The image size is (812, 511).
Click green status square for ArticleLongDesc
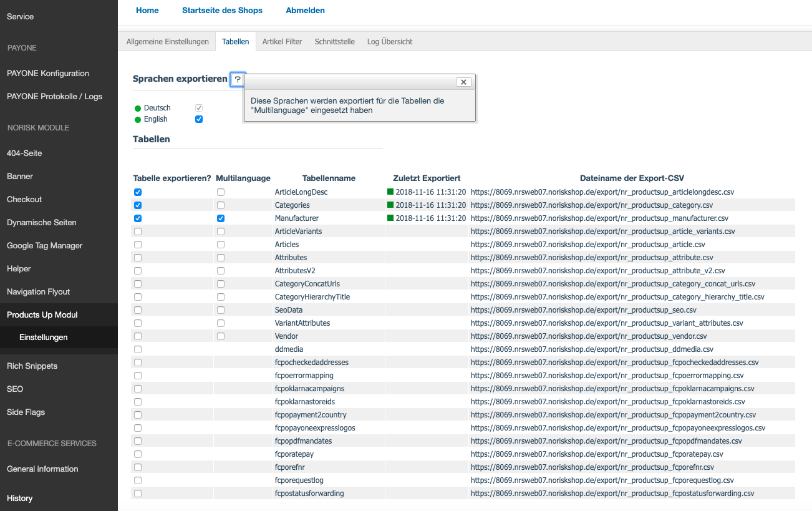coord(390,192)
